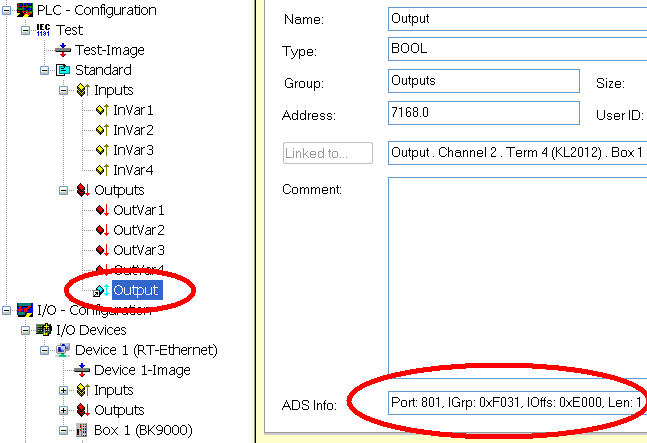Select the Test-Image icon
The image size is (647, 443).
pos(63,50)
